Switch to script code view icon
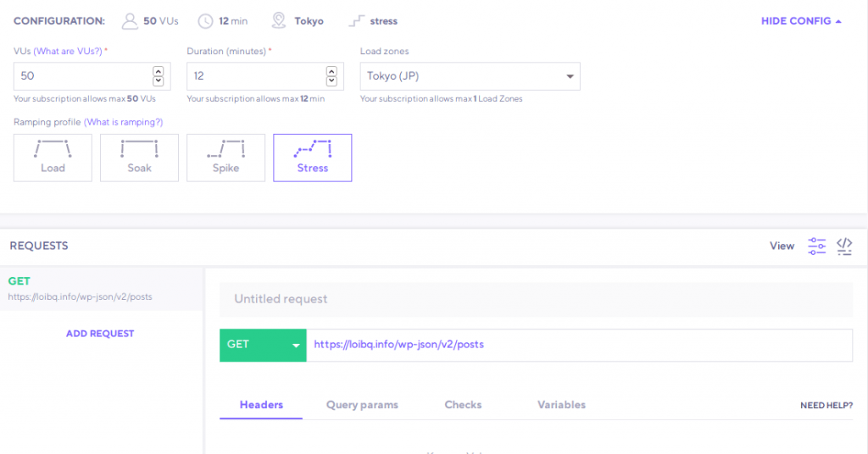Image resolution: width=868 pixels, height=454 pixels. click(844, 246)
